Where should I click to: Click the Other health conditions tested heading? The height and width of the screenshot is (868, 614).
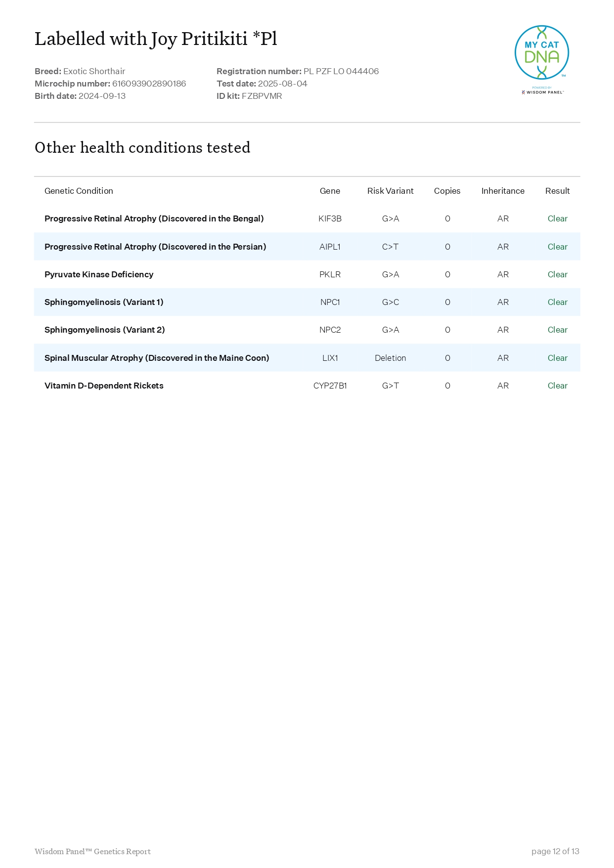[x=142, y=147]
